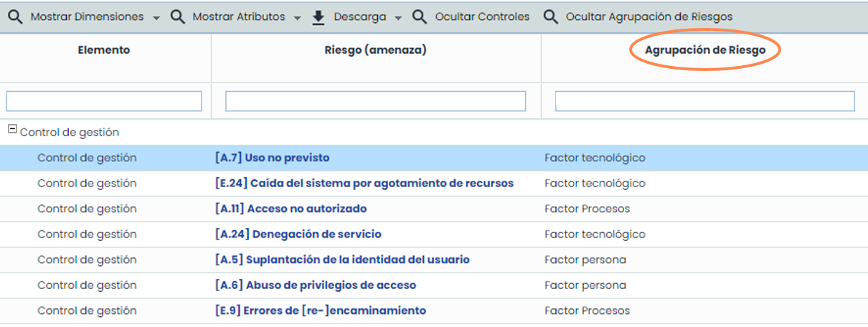868x327 pixels.
Task: Open the Mostrar Atributos dropdown arrow
Action: coord(297,18)
